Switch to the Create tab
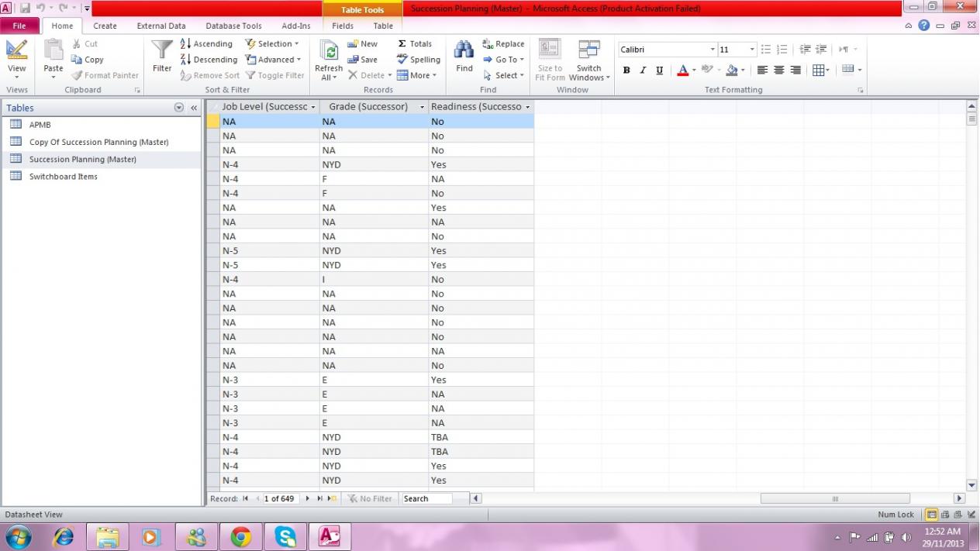 click(105, 26)
